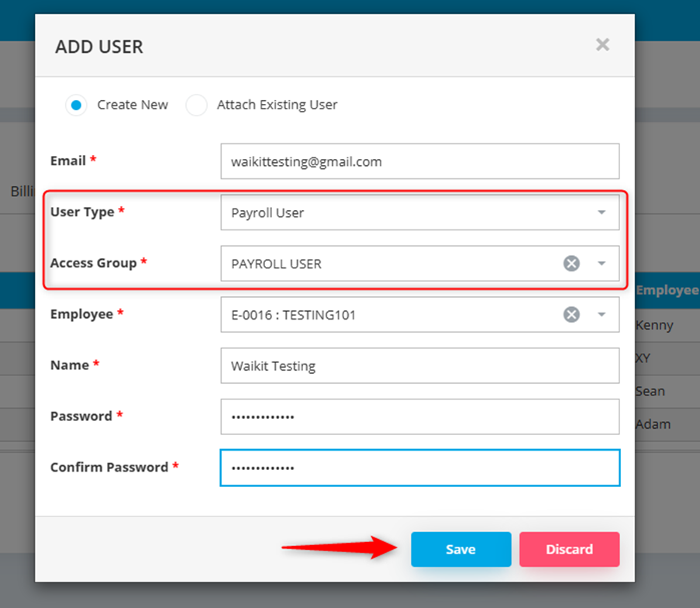Click the PAYROLL USER access group value
Screen dimensions: 700x608
[x=276, y=264]
